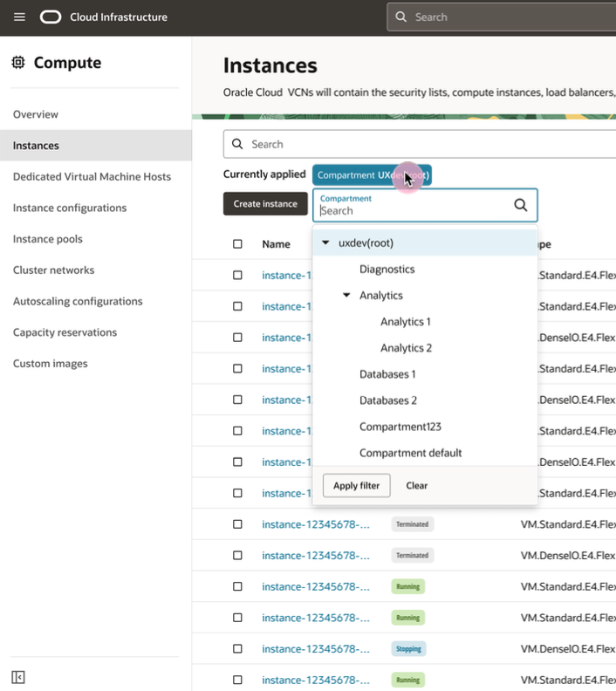616x691 pixels.
Task: Click the Compute chip icon
Action: [x=18, y=63]
